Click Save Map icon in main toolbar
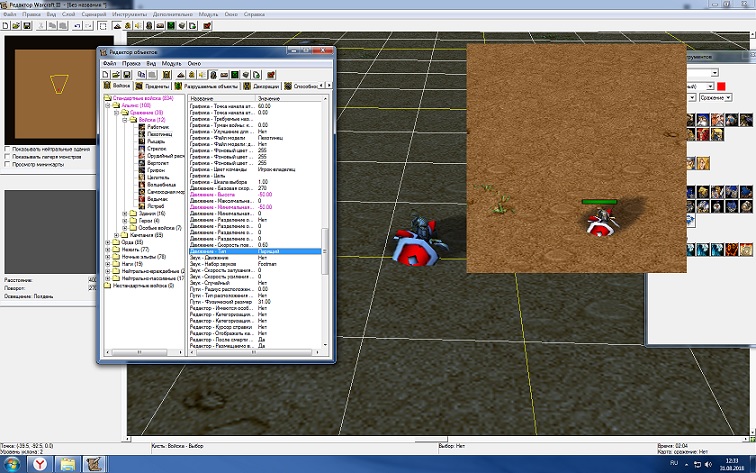Viewport: 756px width, 473px height. point(27,26)
